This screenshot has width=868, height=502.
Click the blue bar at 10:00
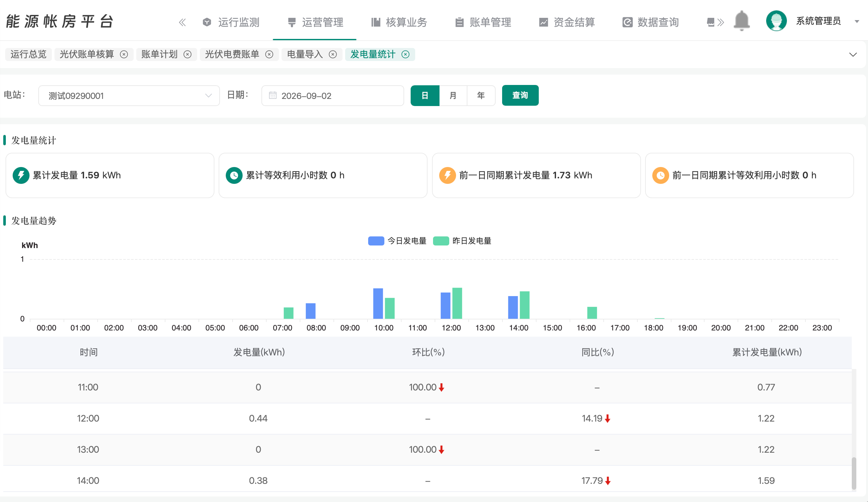pos(378,303)
